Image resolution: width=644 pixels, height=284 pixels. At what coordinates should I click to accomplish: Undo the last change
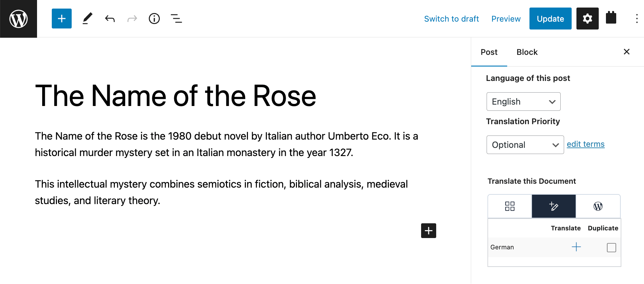(110, 19)
